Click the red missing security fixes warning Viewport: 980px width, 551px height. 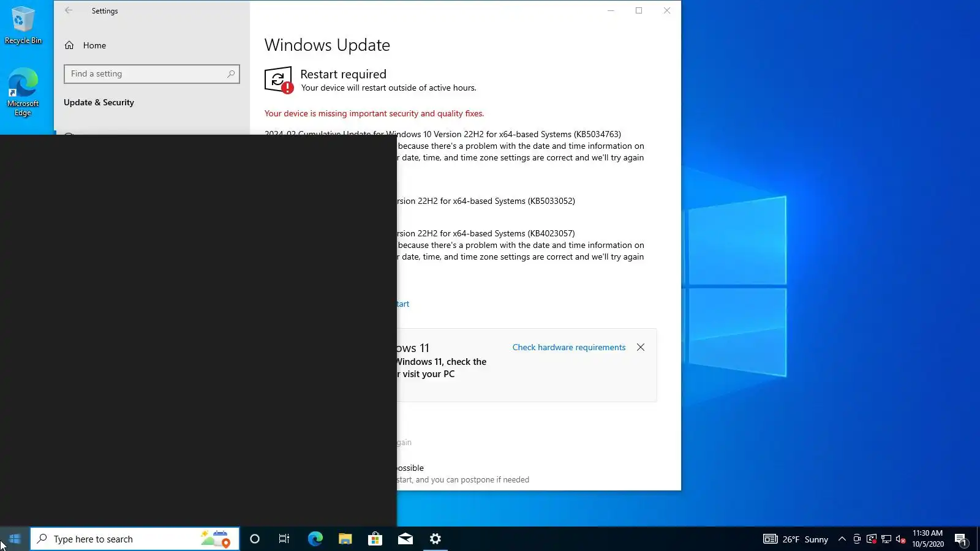click(374, 113)
